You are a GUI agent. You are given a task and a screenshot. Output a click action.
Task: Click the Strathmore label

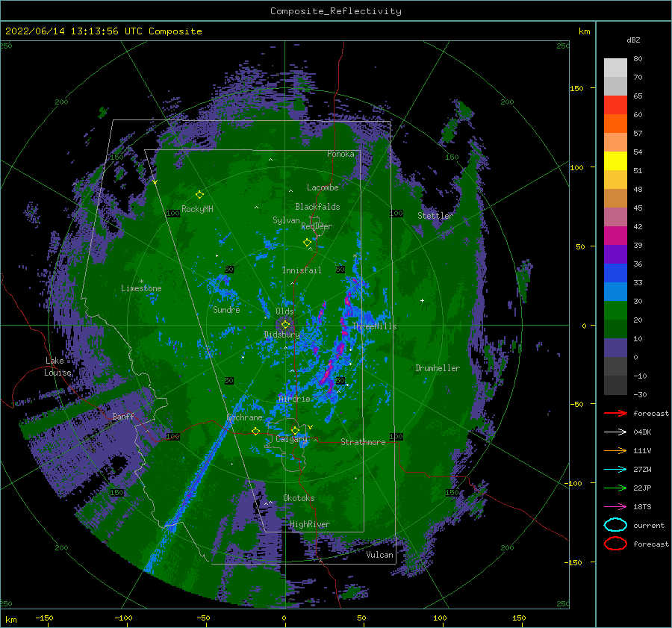click(363, 442)
